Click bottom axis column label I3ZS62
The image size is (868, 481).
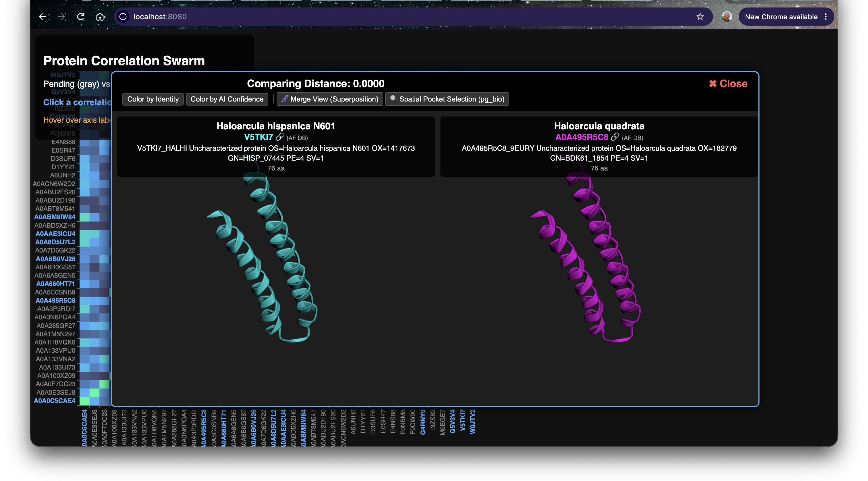click(x=433, y=420)
